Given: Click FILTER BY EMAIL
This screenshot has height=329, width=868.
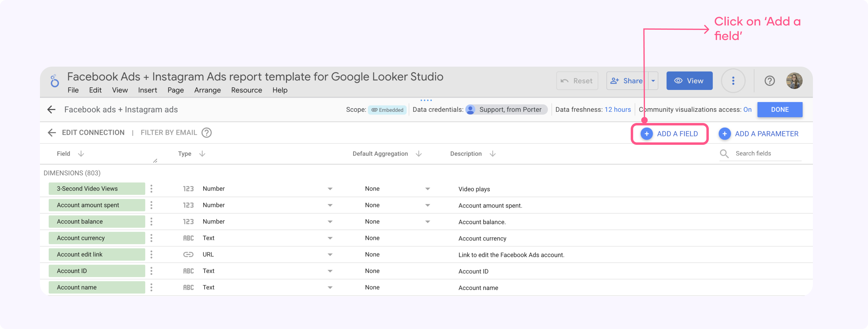Looking at the screenshot, I should click(169, 133).
